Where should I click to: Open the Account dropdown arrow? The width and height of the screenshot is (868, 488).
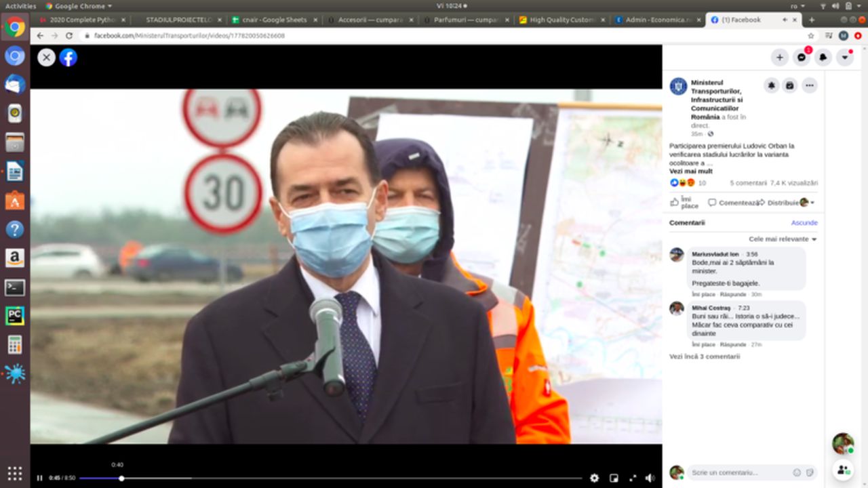[x=845, y=58]
